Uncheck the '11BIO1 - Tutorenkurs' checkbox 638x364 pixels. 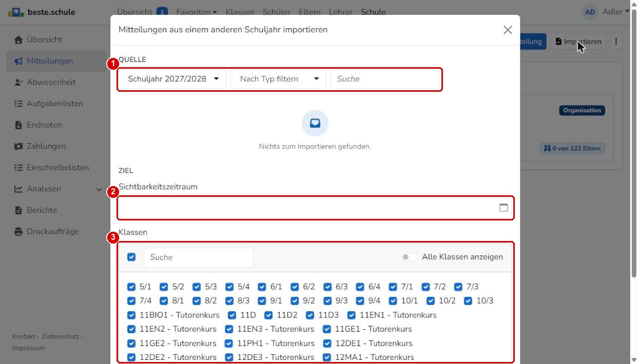tap(131, 315)
